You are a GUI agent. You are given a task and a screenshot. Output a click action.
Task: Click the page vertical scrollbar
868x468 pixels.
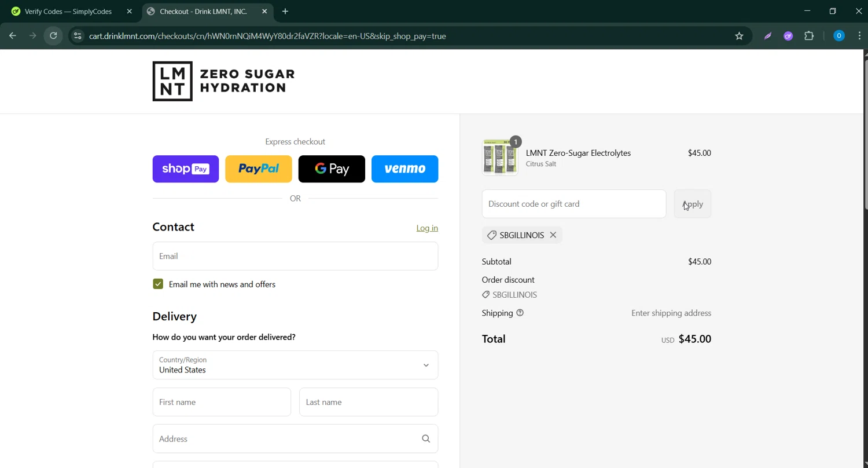(x=865, y=133)
